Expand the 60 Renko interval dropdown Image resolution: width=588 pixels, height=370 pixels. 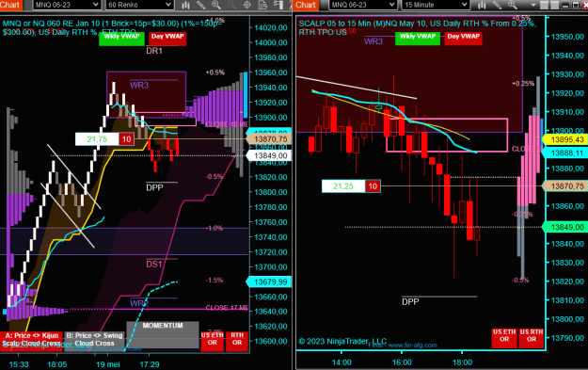click(139, 5)
